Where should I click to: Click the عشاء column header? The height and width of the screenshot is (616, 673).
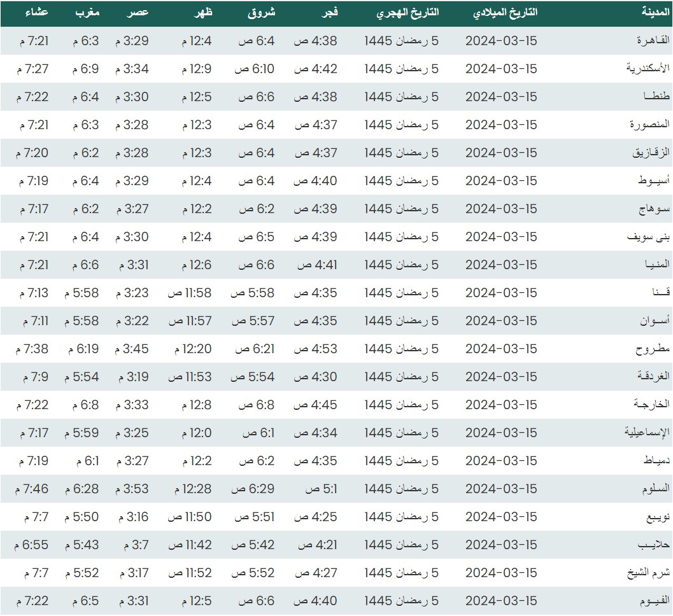[37, 13]
